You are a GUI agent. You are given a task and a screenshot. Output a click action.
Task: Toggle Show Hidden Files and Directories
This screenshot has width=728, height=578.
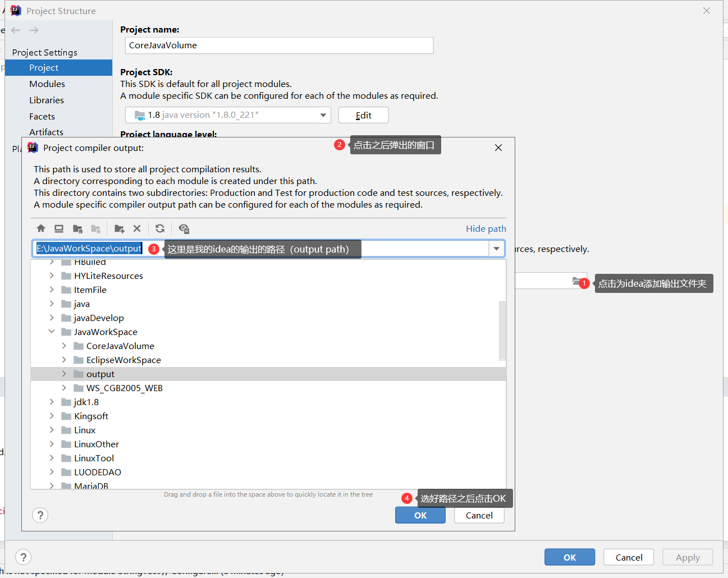coord(184,228)
